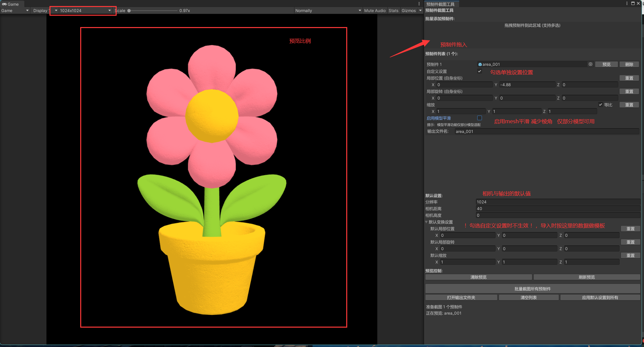Click the local position Y field -4.88

coord(527,84)
